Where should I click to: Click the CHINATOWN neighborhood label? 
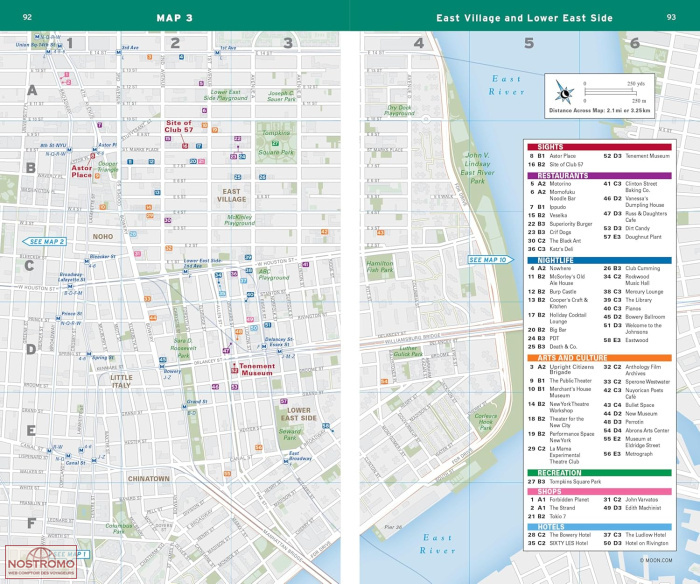click(148, 479)
